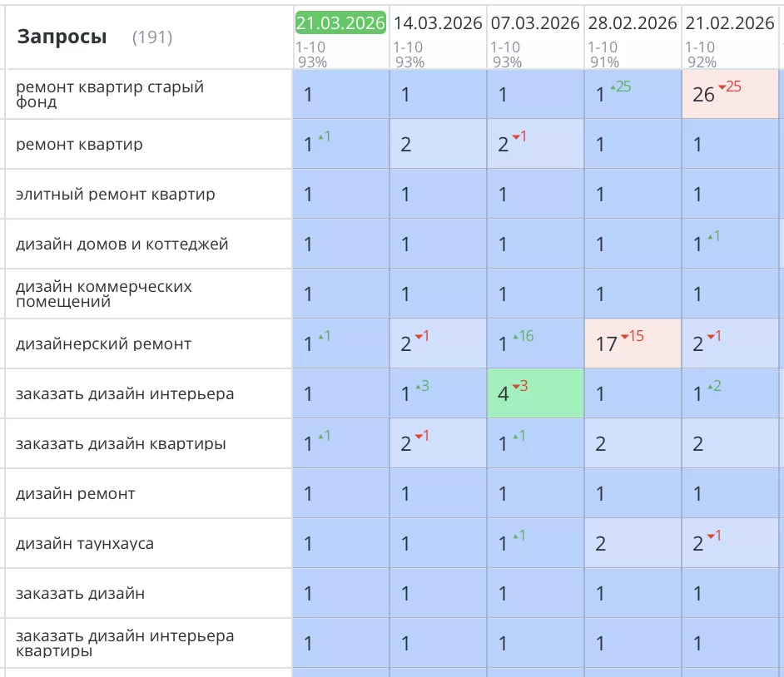The width and height of the screenshot is (784, 677).
Task: Click the green-highlighted cell with position 4
Action: [x=535, y=394]
